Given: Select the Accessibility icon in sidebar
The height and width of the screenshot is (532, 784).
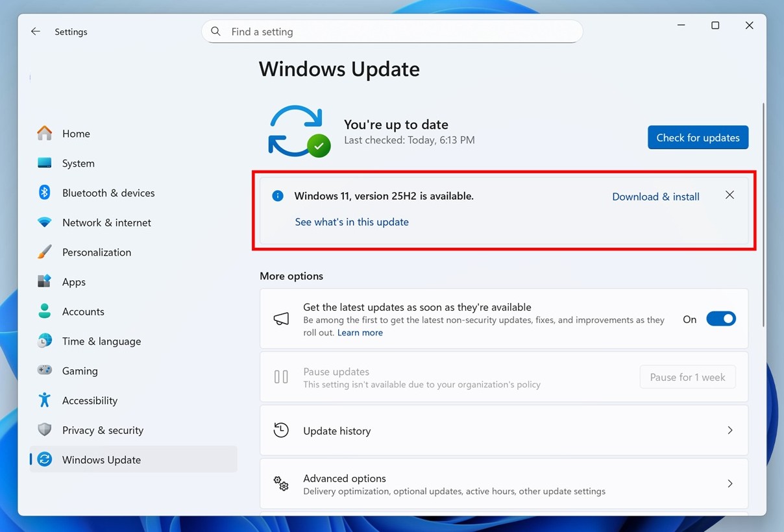Looking at the screenshot, I should (x=43, y=400).
